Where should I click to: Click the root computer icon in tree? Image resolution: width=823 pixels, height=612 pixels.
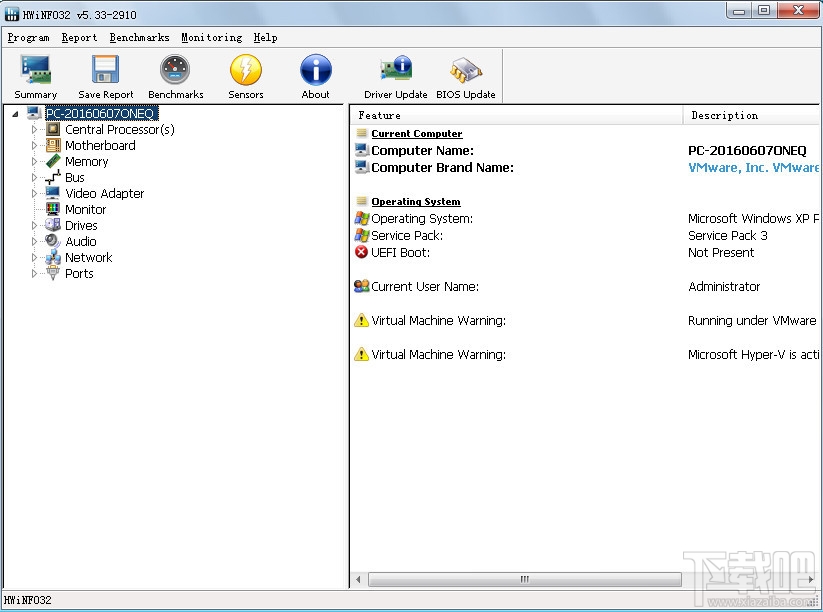(35, 113)
